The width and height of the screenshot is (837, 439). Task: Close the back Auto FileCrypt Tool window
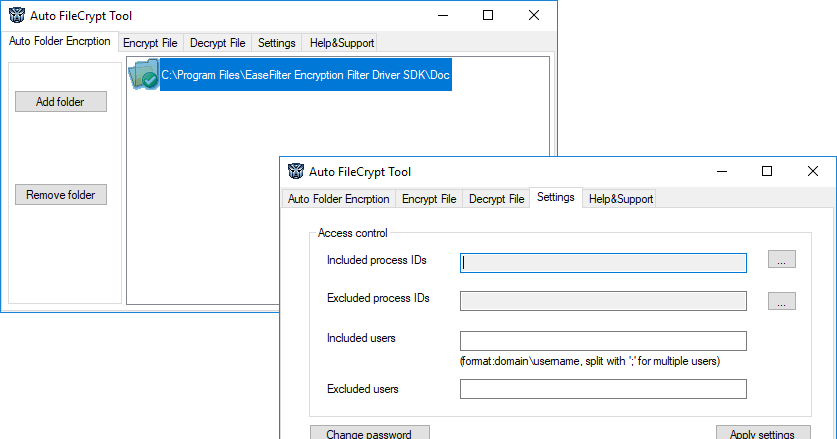pyautogui.click(x=534, y=15)
